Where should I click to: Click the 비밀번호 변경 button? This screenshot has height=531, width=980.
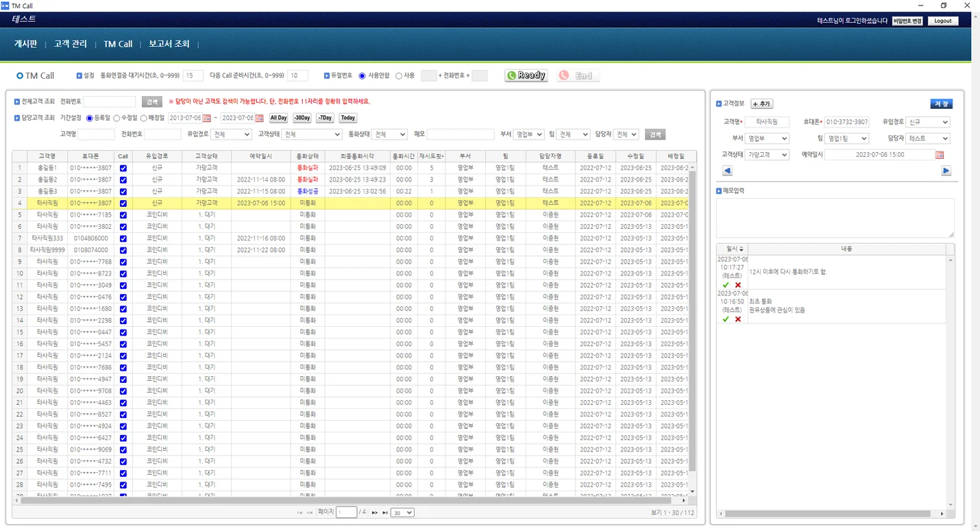click(907, 21)
